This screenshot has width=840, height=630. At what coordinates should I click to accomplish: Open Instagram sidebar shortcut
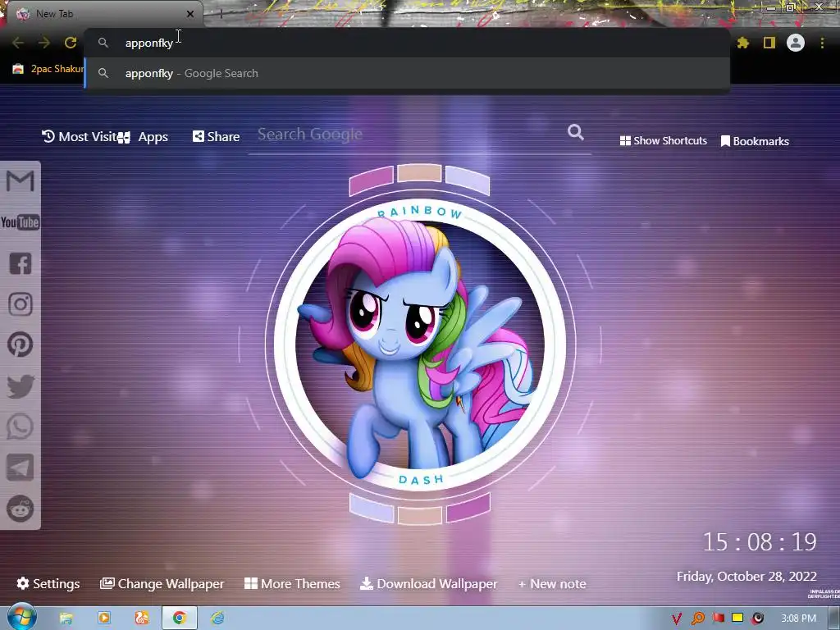pyautogui.click(x=21, y=304)
